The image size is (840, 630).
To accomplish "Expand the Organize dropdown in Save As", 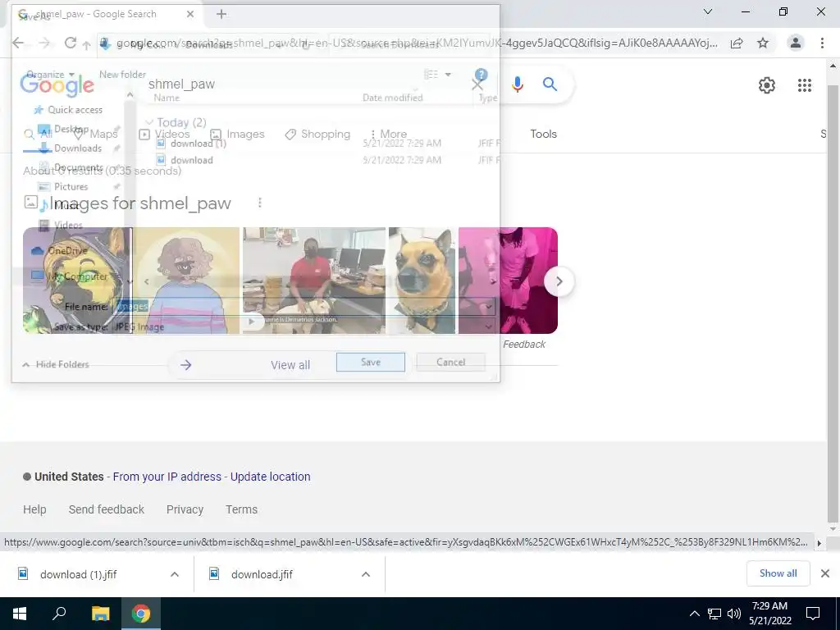I will coord(50,75).
